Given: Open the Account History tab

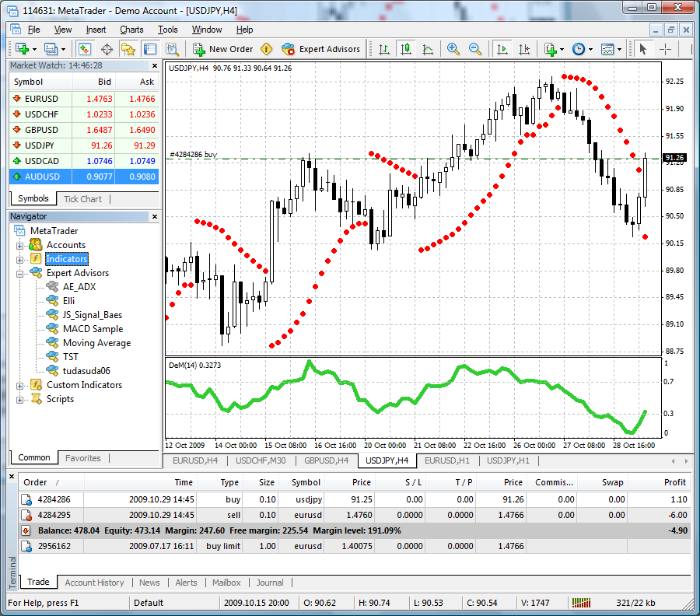Looking at the screenshot, I should click(94, 583).
